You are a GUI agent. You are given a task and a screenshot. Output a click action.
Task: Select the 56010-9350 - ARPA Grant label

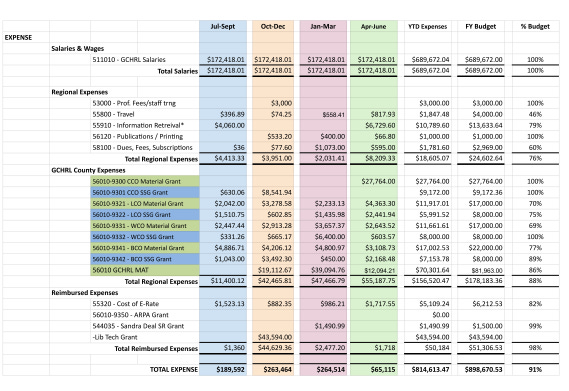[130, 315]
